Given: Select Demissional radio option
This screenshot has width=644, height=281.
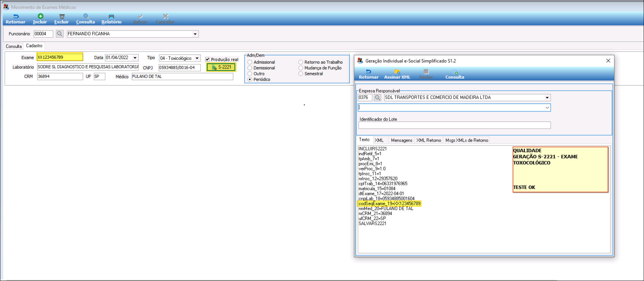Looking at the screenshot, I should coord(250,68).
